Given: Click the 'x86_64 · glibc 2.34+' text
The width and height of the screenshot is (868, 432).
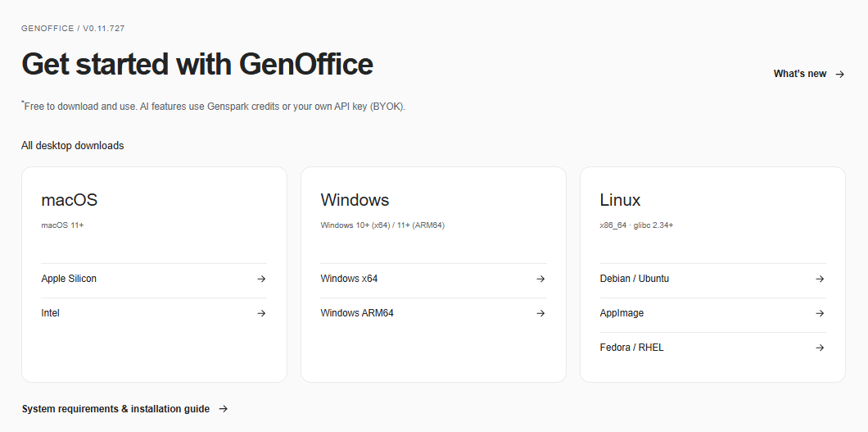Looking at the screenshot, I should coord(636,225).
